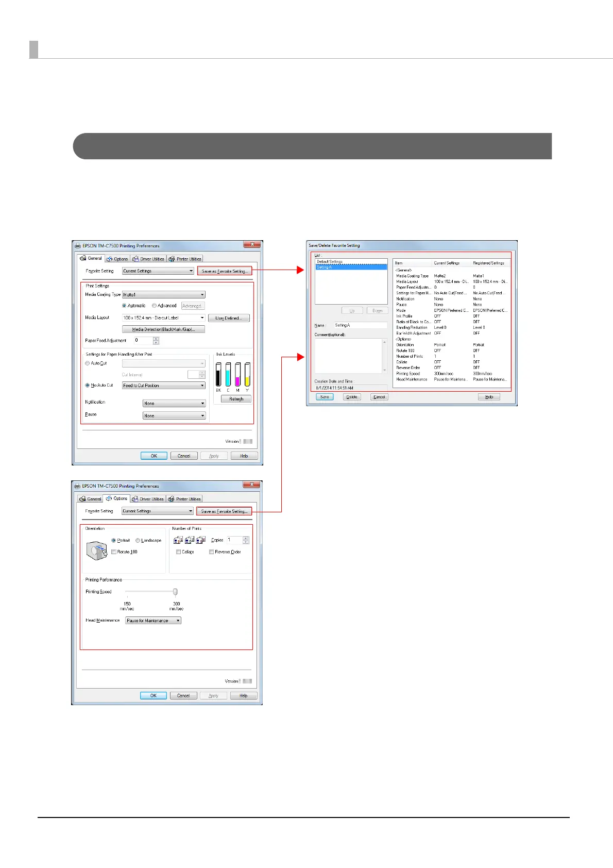Click title bar printer icon in Print Settings window

tap(77, 246)
